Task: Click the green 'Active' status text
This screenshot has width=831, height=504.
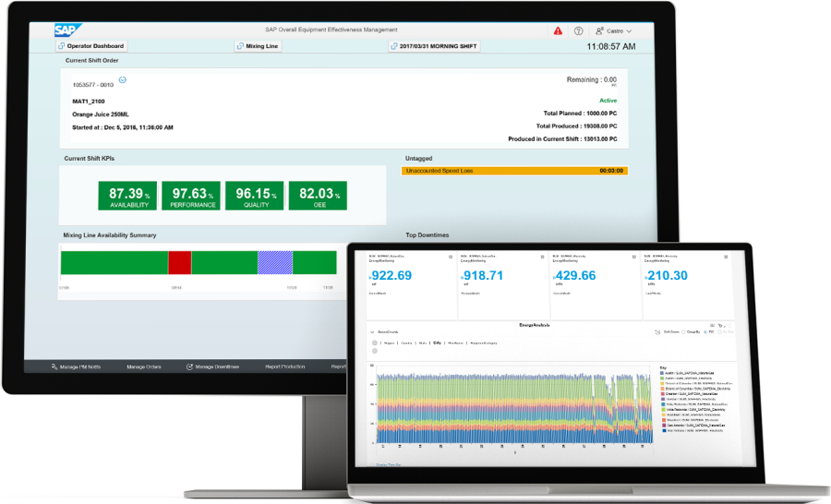Action: point(608,101)
